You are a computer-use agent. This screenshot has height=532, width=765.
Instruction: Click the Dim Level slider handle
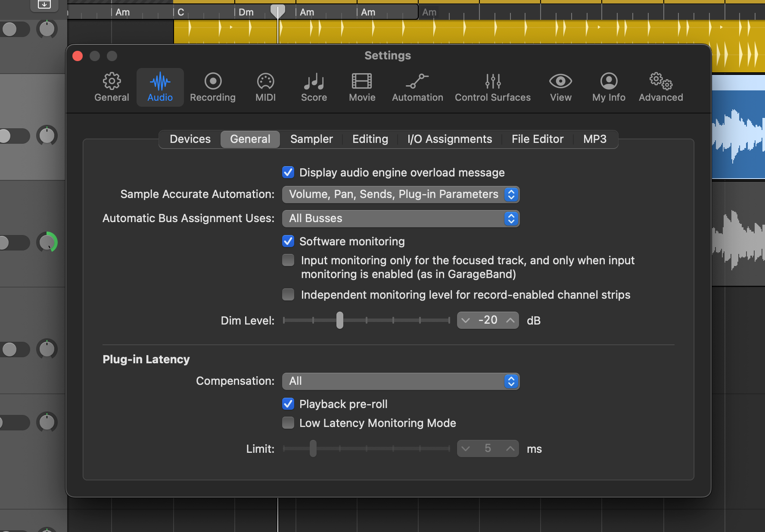point(340,321)
